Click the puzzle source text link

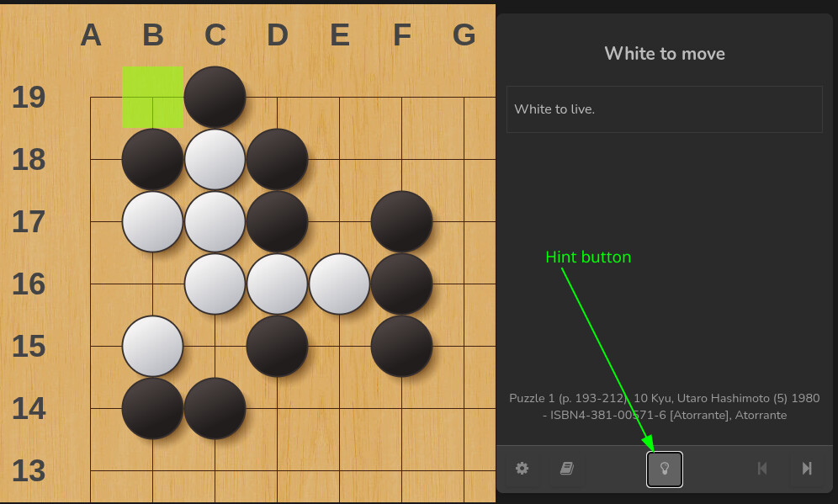(665, 406)
